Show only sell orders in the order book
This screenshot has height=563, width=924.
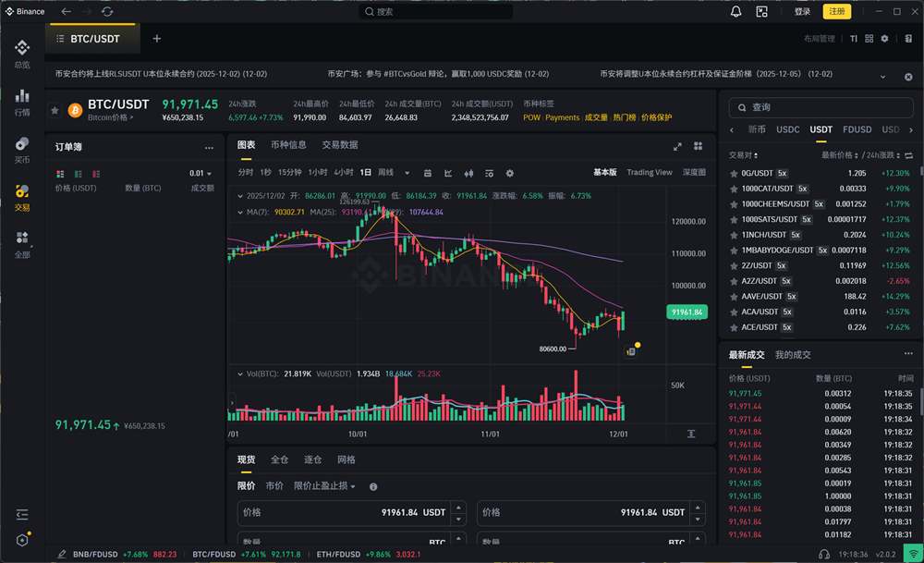pos(96,174)
